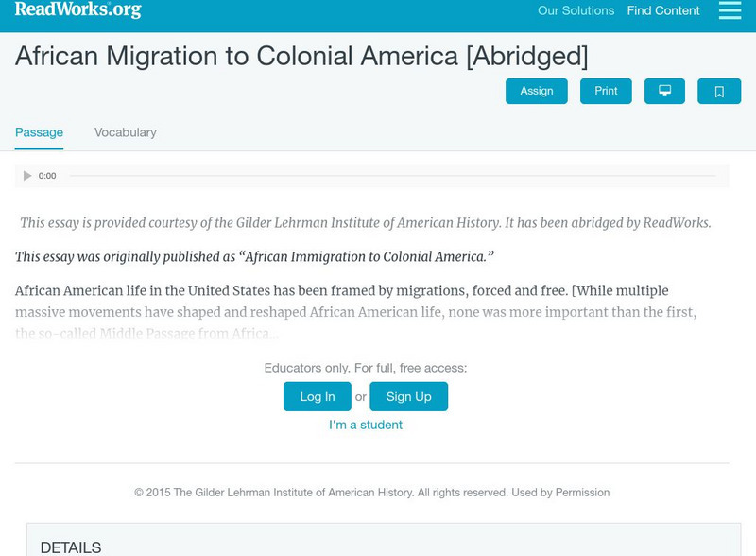This screenshot has width=756, height=556.
Task: Click the African Migration article title
Action: click(x=301, y=56)
